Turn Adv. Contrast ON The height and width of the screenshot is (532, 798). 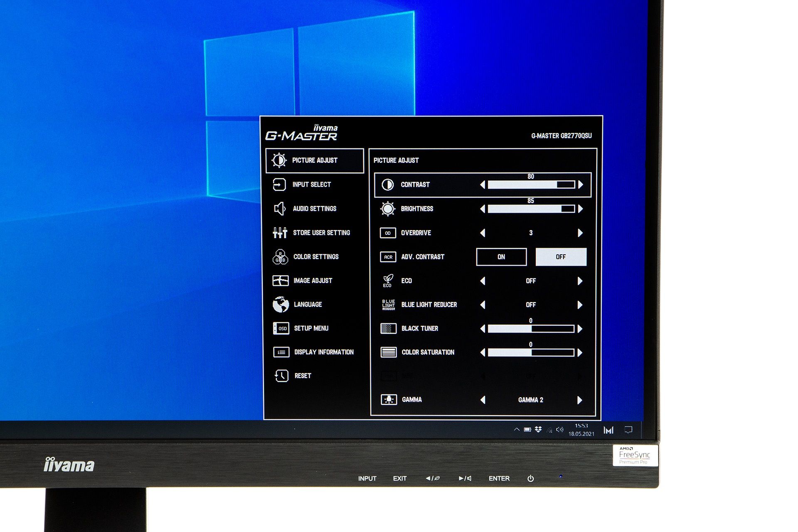[501, 257]
